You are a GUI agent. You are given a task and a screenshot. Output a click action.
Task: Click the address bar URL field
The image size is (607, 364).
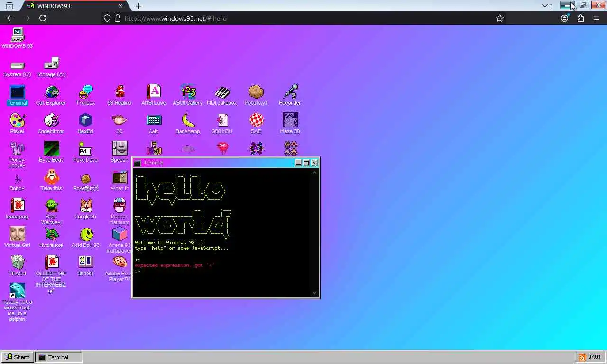point(303,18)
